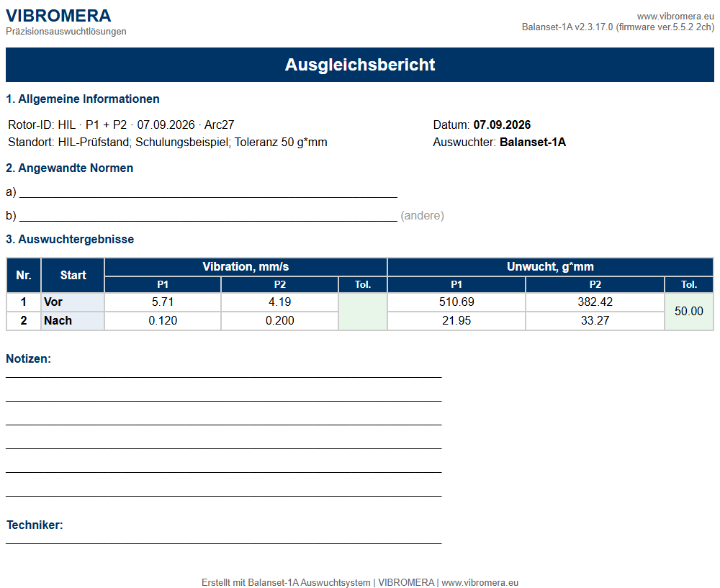
Task: Click the unbalance value 382.42
Action: 595,302
